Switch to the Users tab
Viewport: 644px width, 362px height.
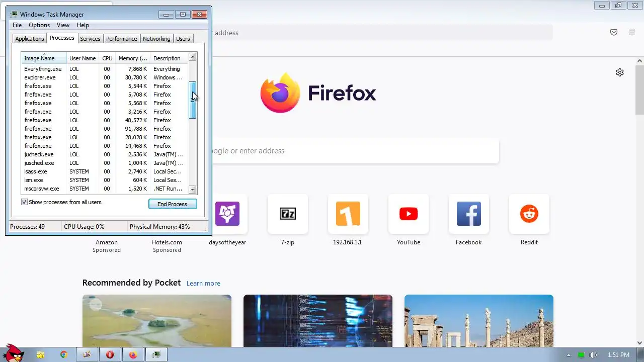coord(183,39)
